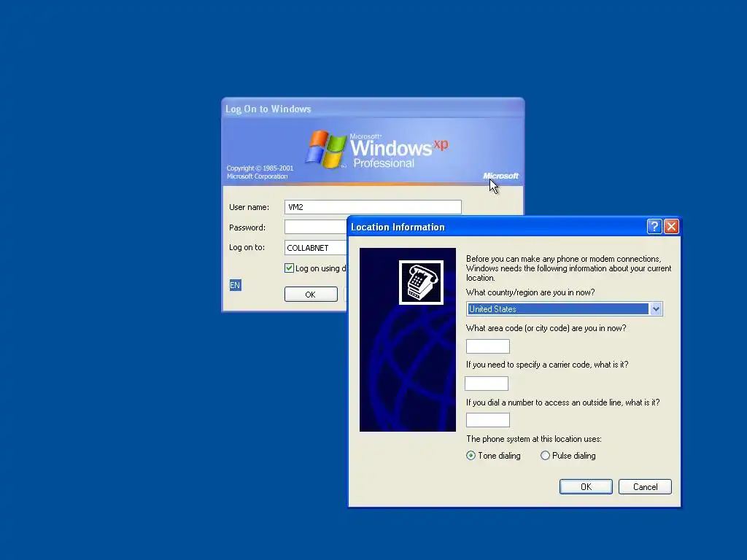747x560 pixels.
Task: Click OK in Location Information dialog
Action: click(586, 486)
